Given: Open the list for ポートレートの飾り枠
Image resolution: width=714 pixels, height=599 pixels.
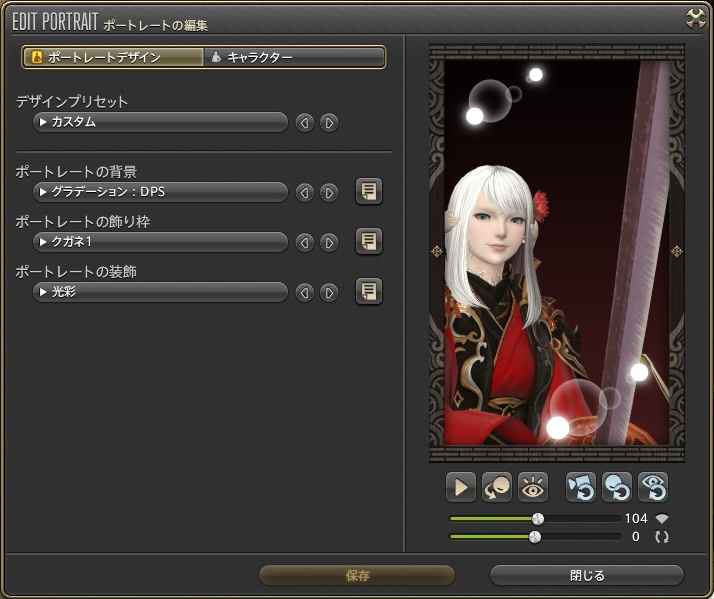Looking at the screenshot, I should tap(369, 241).
